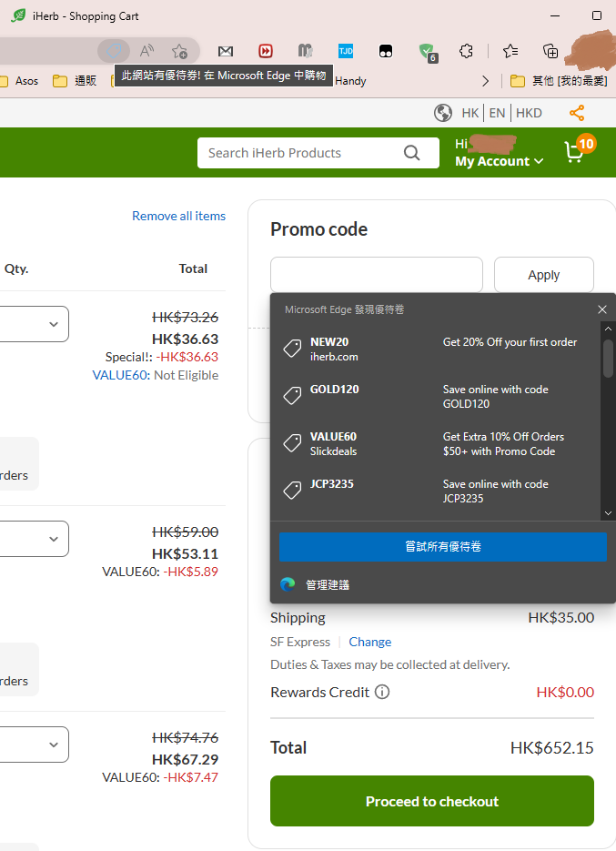The width and height of the screenshot is (616, 851).
Task: Click the VALUE60: -HK$7.47 discount text
Action: 160,777
